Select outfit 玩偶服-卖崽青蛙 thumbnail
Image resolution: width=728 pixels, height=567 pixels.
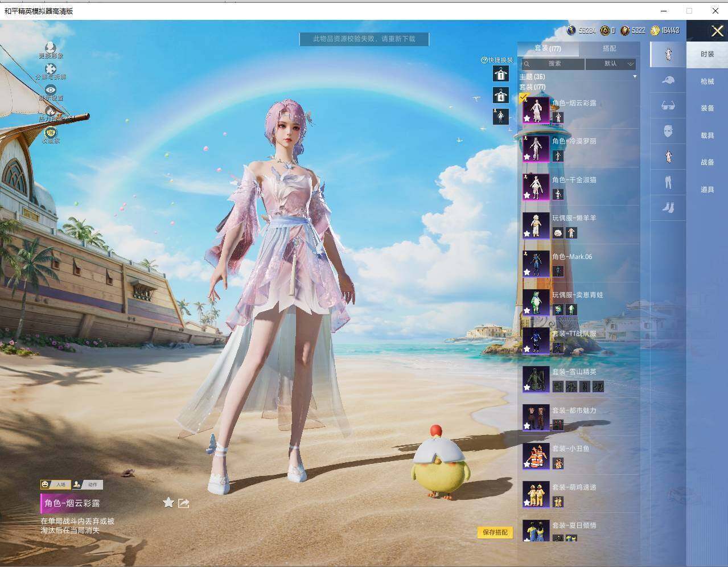[x=536, y=302]
